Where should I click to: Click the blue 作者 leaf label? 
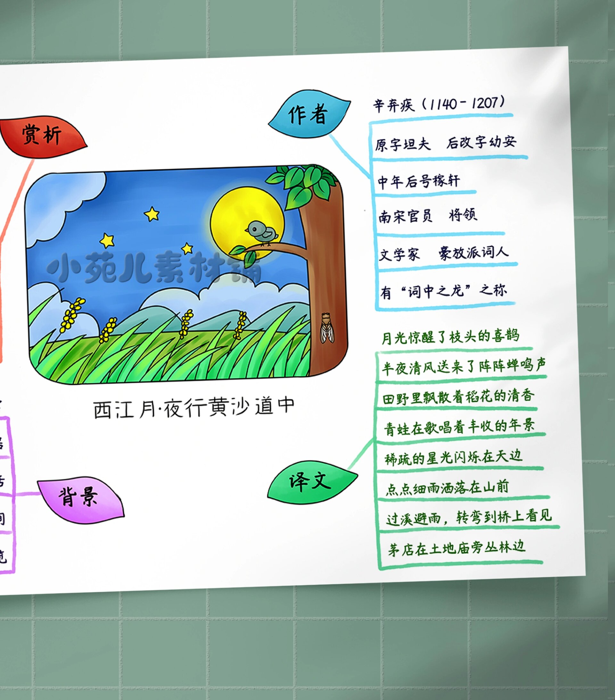(x=309, y=114)
